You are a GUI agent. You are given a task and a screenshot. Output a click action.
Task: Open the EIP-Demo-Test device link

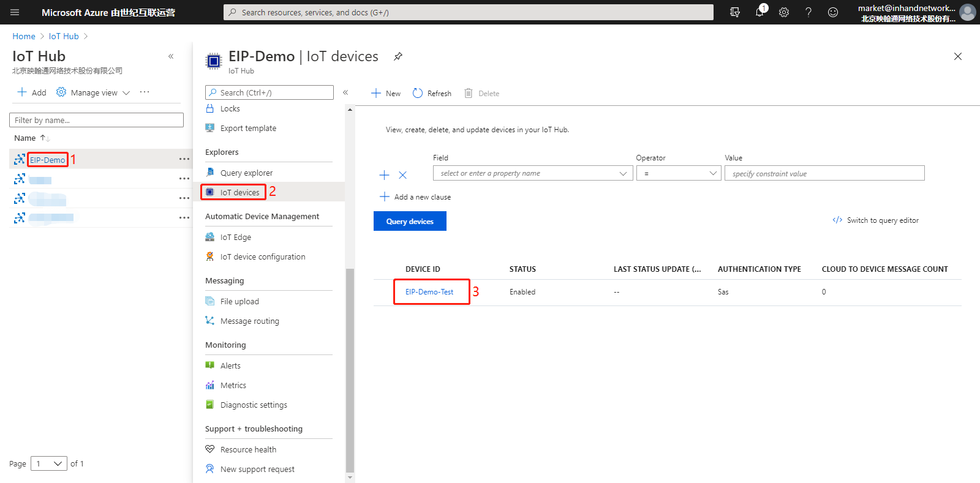pyautogui.click(x=429, y=292)
